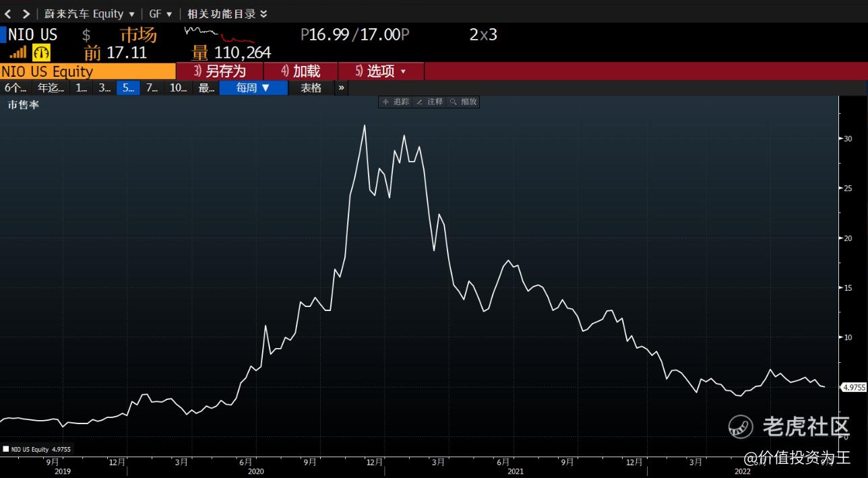Select the 年迄 (YTD) range tab

pyautogui.click(x=51, y=88)
